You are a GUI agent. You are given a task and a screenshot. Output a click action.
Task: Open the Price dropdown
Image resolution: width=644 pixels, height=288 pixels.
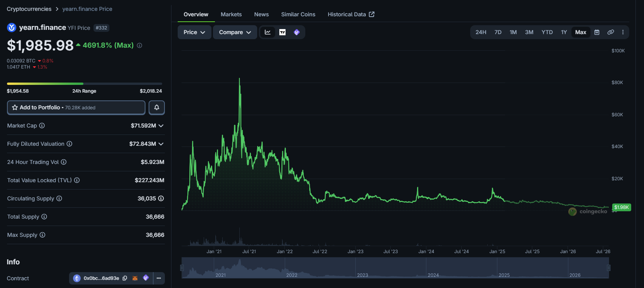pos(194,32)
